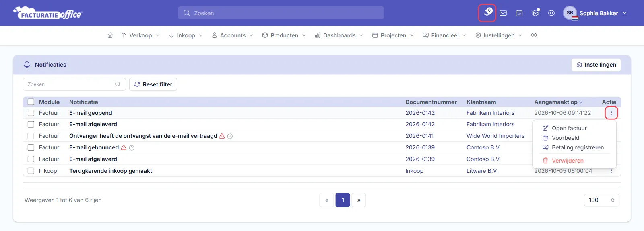Image resolution: width=644 pixels, height=231 pixels.
Task: Open Contoso B.V. link in gebounced row
Action: (x=483, y=147)
